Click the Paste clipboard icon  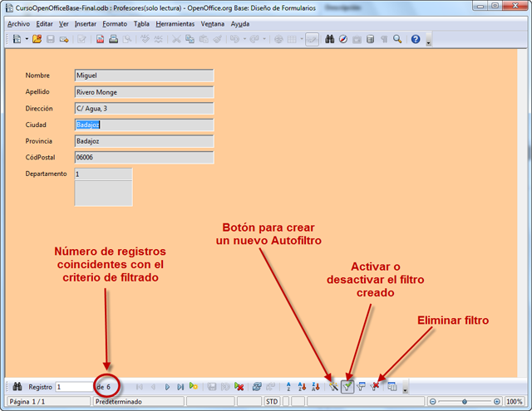(x=204, y=39)
